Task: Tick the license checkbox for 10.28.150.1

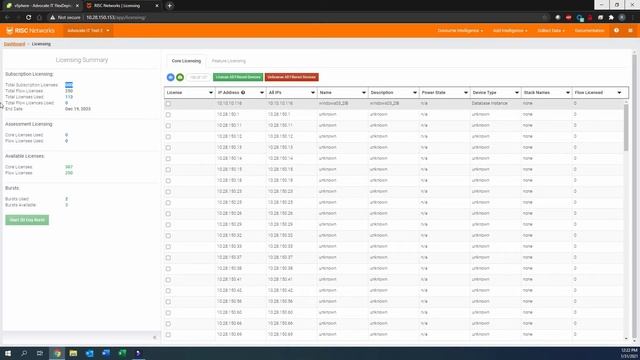Action: click(x=168, y=115)
